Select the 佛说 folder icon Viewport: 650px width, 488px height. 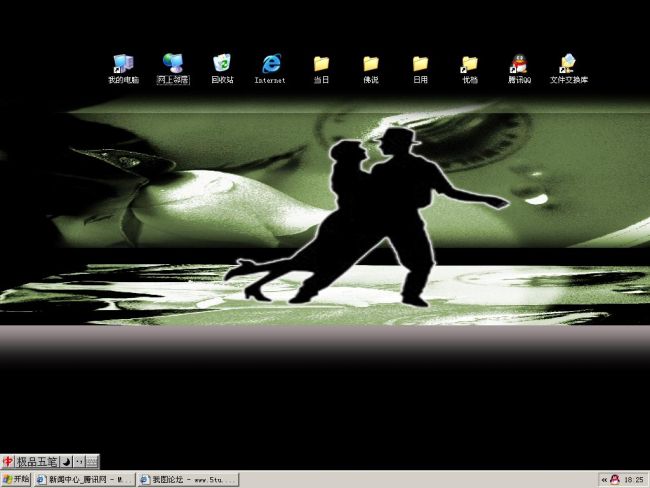coord(370,66)
